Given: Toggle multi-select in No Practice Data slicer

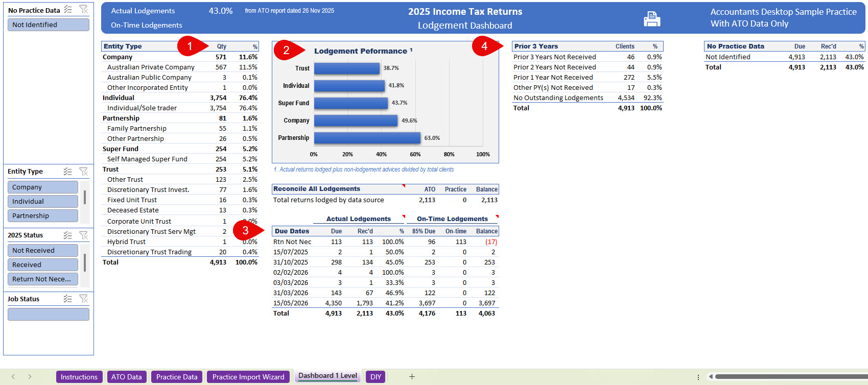Looking at the screenshot, I should tap(68, 10).
